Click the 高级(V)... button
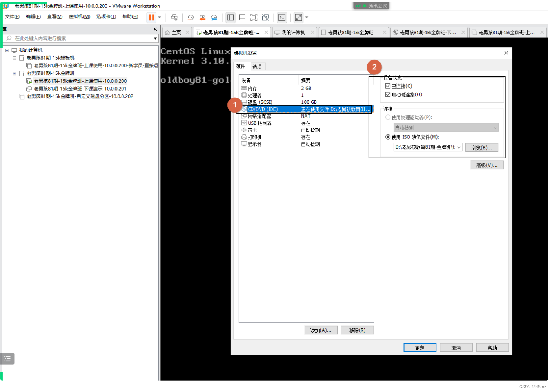 click(x=487, y=165)
